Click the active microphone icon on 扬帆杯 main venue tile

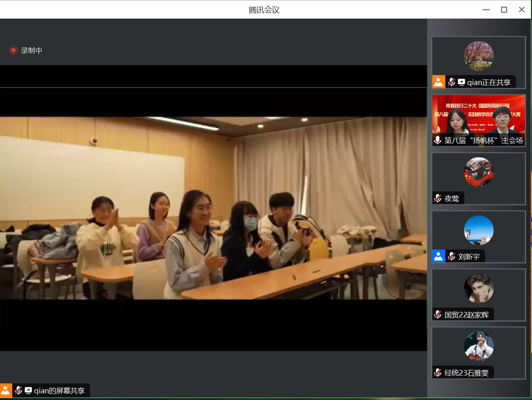438,140
